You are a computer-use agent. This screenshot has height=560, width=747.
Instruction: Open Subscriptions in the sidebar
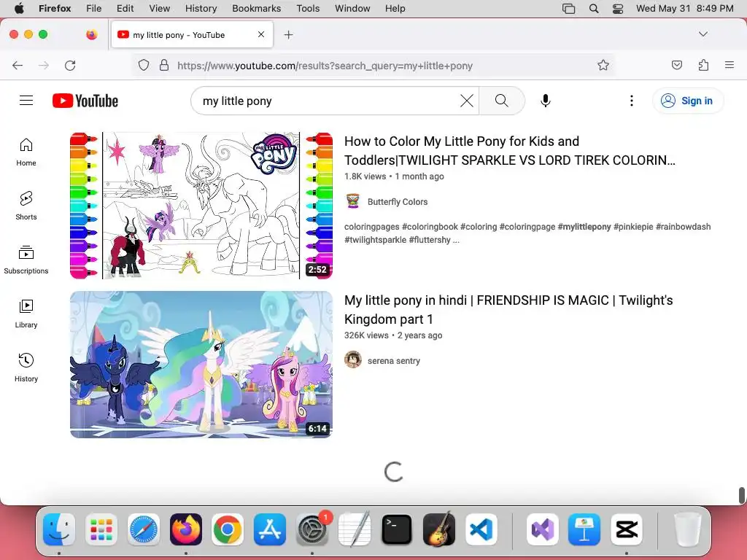click(26, 260)
